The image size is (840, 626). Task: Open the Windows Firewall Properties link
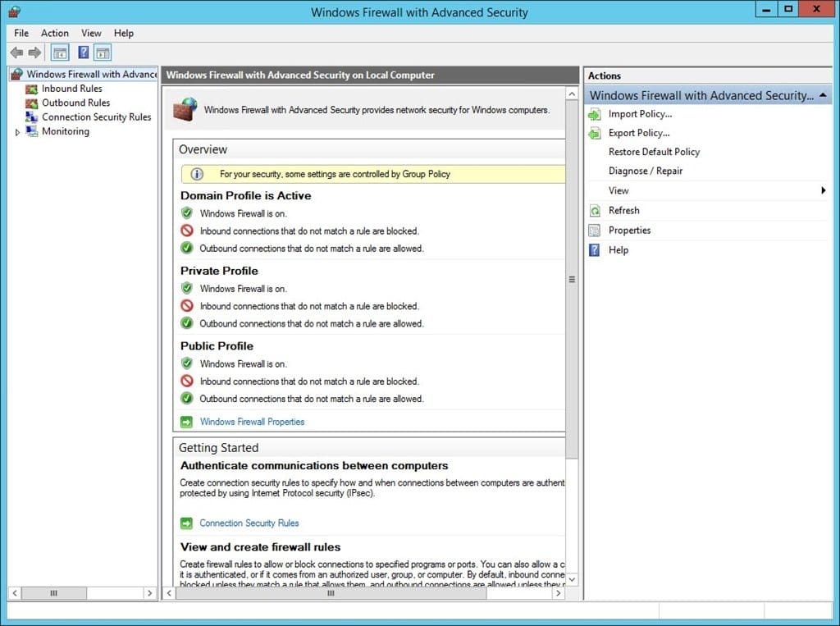point(252,422)
